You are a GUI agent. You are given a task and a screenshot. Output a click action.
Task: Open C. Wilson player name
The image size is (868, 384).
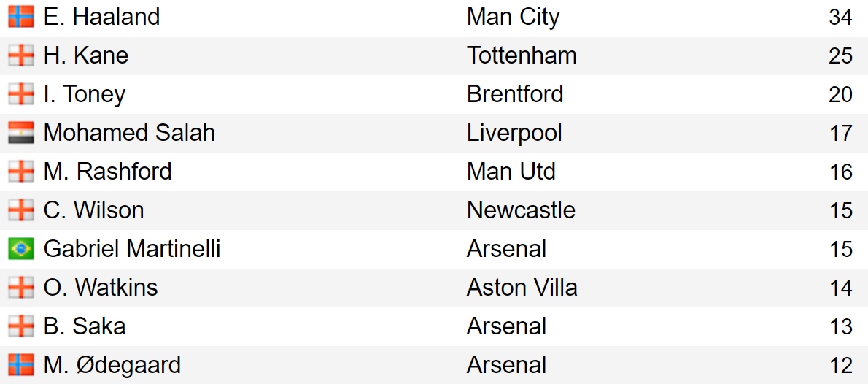pos(93,210)
